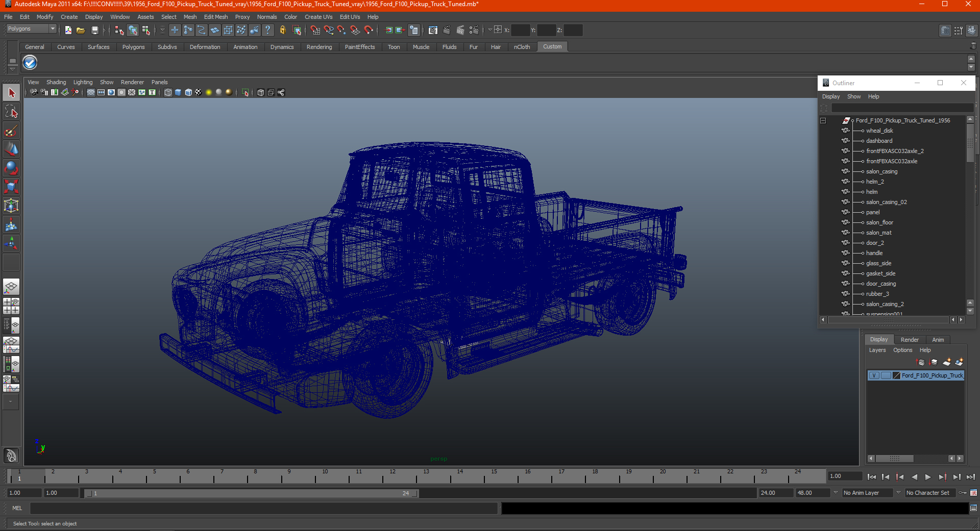Select the Universal Manipulator tool
Screen dimensions: 980x531
click(11, 205)
